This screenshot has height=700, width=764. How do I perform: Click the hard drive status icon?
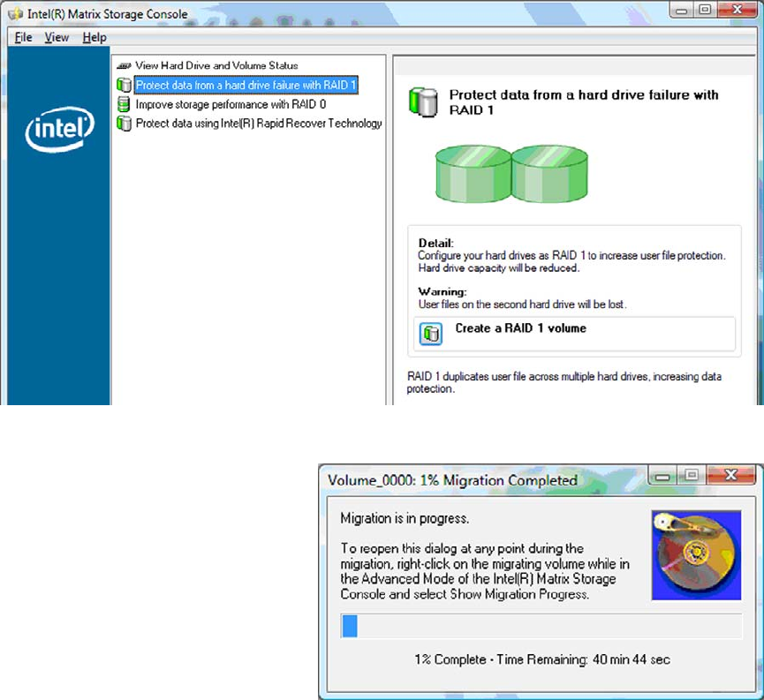(124, 65)
